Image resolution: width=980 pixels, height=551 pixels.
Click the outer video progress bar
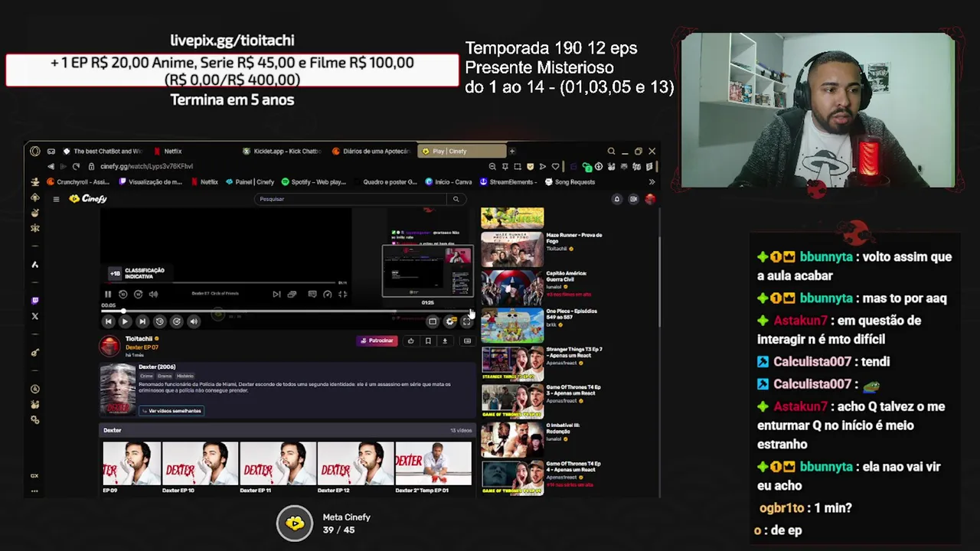287,311
